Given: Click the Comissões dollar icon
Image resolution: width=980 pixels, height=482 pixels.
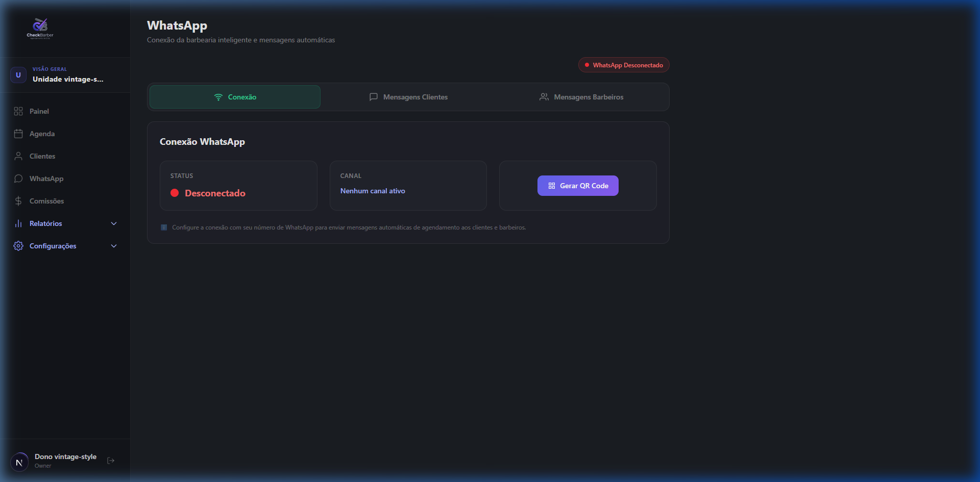Looking at the screenshot, I should [18, 201].
